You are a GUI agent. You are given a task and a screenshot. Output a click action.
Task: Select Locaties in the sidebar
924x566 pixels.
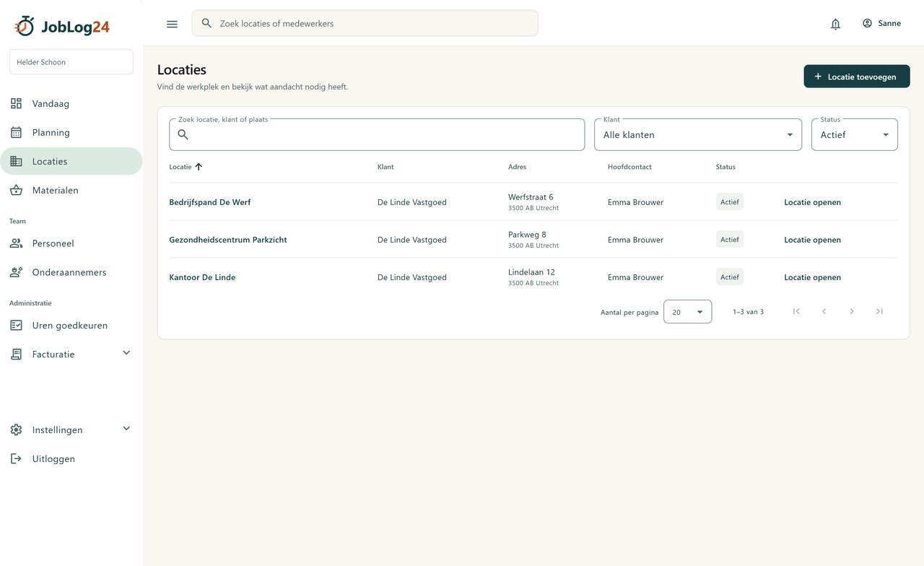click(71, 162)
